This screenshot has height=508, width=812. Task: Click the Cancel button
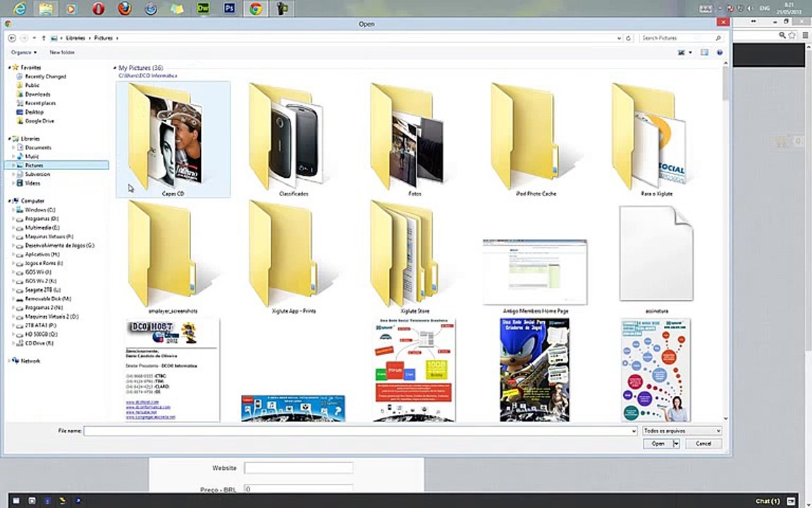[703, 444]
